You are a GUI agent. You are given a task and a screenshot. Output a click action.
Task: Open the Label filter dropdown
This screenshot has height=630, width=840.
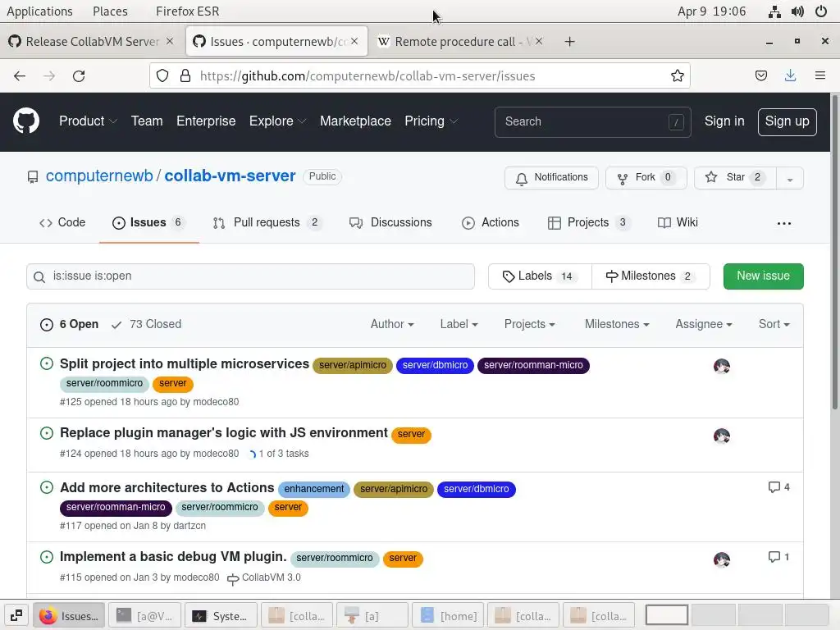click(459, 324)
